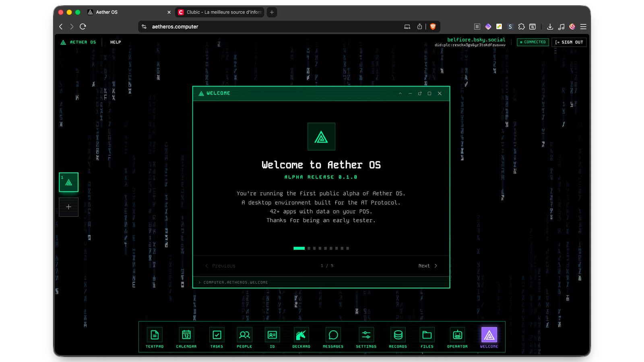Viewport: 644px width, 362px height.
Task: Reload the aetheros.computer page
Action: [83, 27]
